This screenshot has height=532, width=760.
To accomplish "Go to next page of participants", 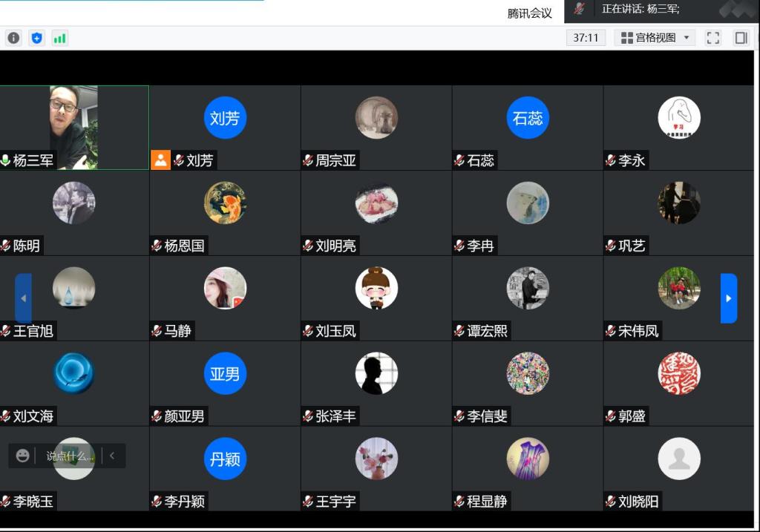I will 728,298.
